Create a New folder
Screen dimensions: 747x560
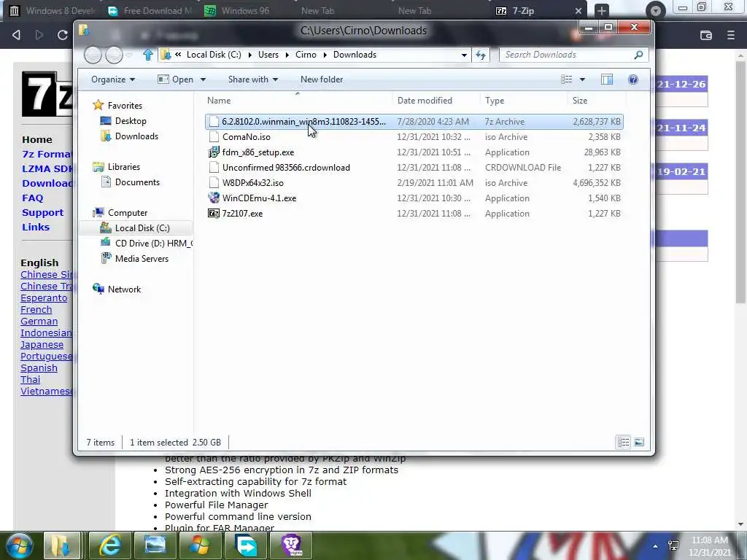[x=322, y=79]
